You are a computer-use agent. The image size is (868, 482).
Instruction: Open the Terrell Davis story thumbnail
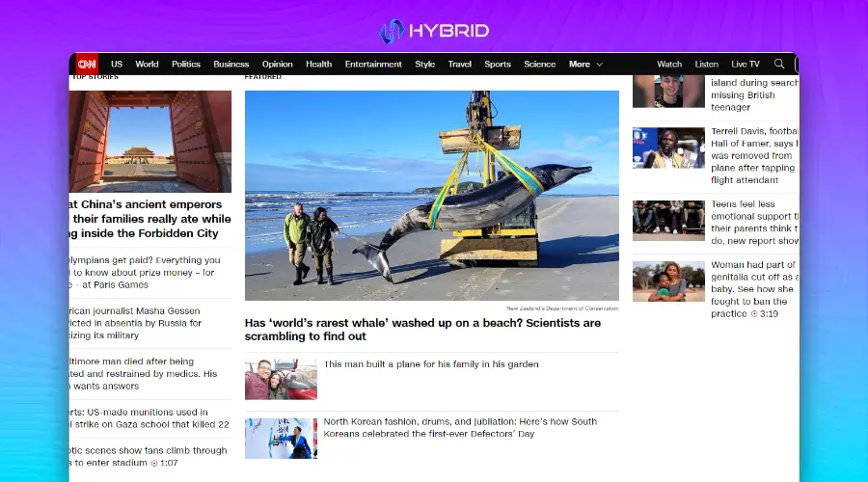(668, 148)
